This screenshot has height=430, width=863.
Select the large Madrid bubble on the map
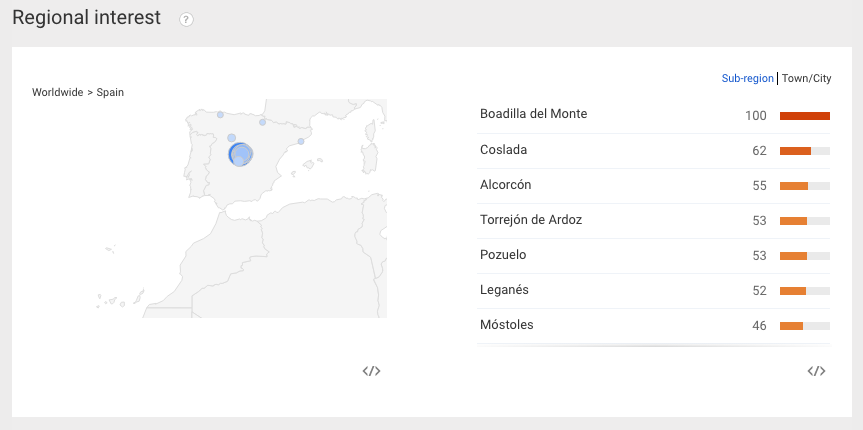pos(240,154)
